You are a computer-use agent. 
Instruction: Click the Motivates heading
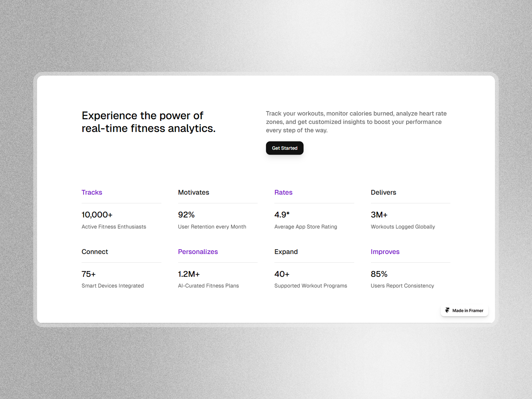click(193, 192)
